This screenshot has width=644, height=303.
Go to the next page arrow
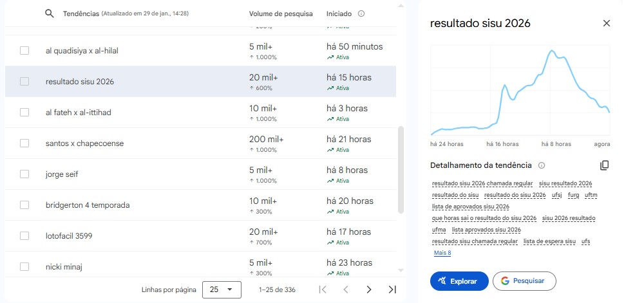(x=368, y=289)
